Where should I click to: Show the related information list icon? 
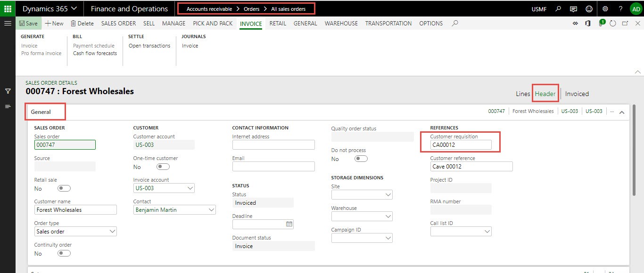[8, 106]
